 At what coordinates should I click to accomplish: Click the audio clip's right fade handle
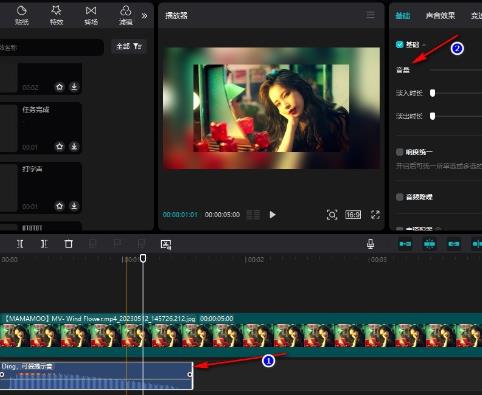coord(190,375)
